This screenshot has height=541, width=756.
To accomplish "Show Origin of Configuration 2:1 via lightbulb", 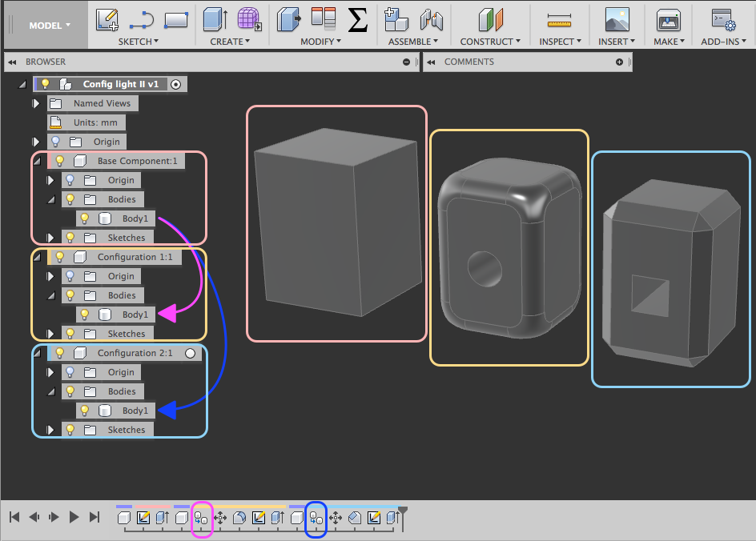I will pyautogui.click(x=70, y=372).
